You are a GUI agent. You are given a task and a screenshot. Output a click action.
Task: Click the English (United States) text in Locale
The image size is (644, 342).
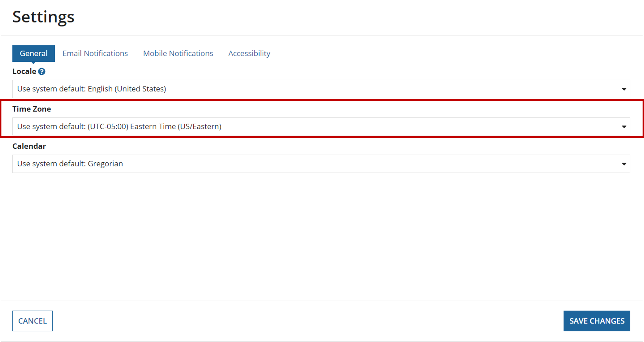[x=127, y=89]
